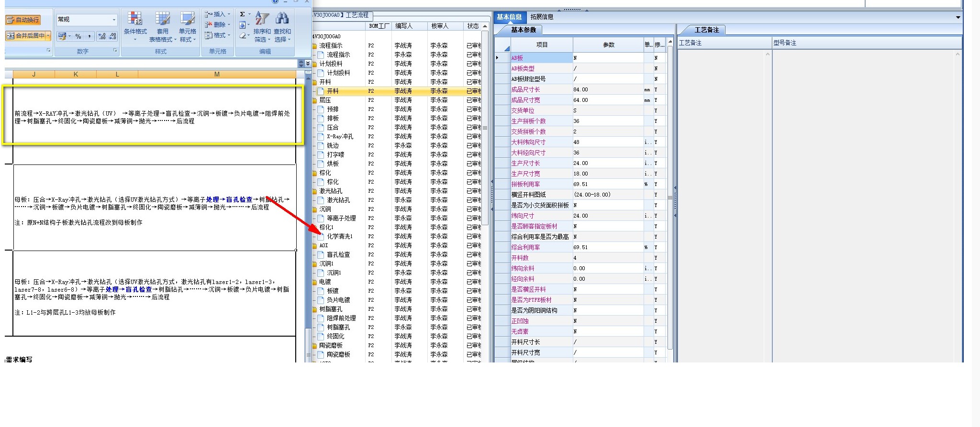Switch to the 拓展信息 tab
980x427 pixels.
click(x=542, y=17)
